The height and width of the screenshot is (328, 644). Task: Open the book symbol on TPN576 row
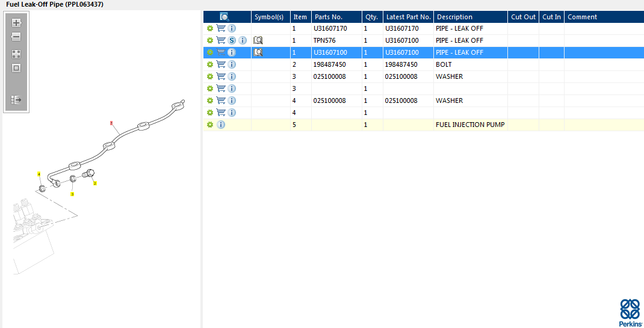pyautogui.click(x=258, y=40)
